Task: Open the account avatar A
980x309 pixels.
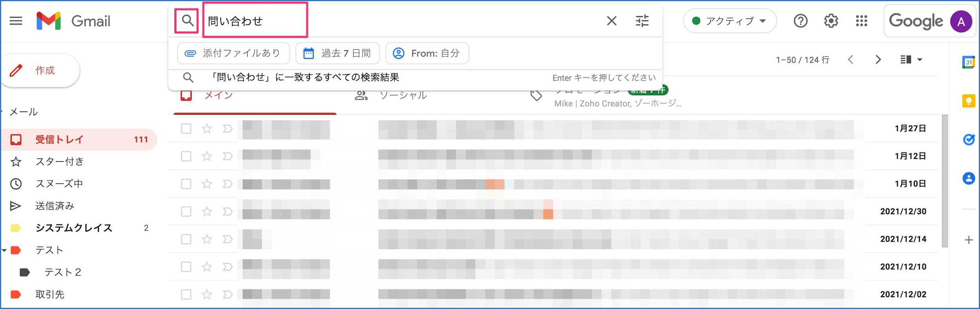Action: point(961,21)
